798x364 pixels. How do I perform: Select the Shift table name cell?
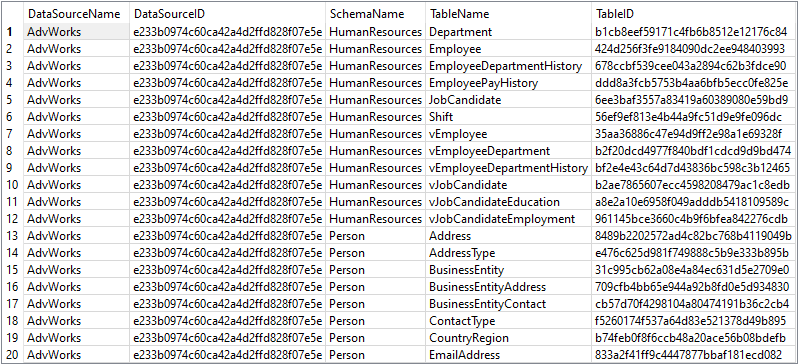(508, 117)
